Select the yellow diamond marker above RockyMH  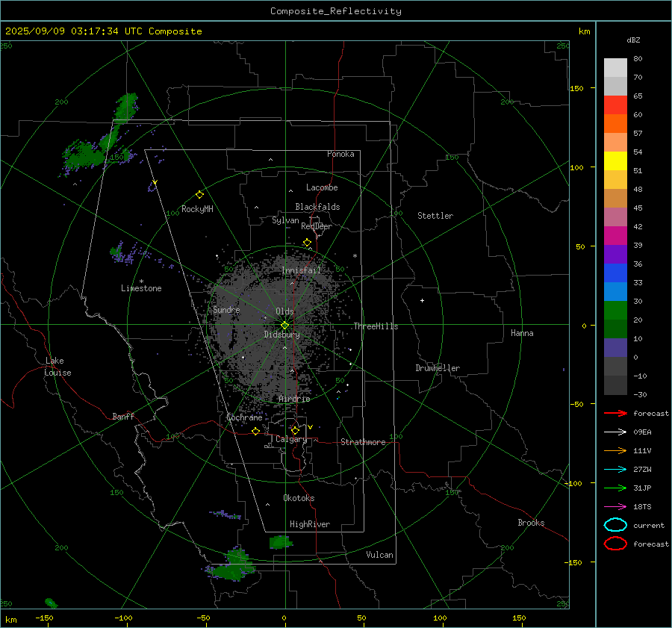tap(199, 195)
